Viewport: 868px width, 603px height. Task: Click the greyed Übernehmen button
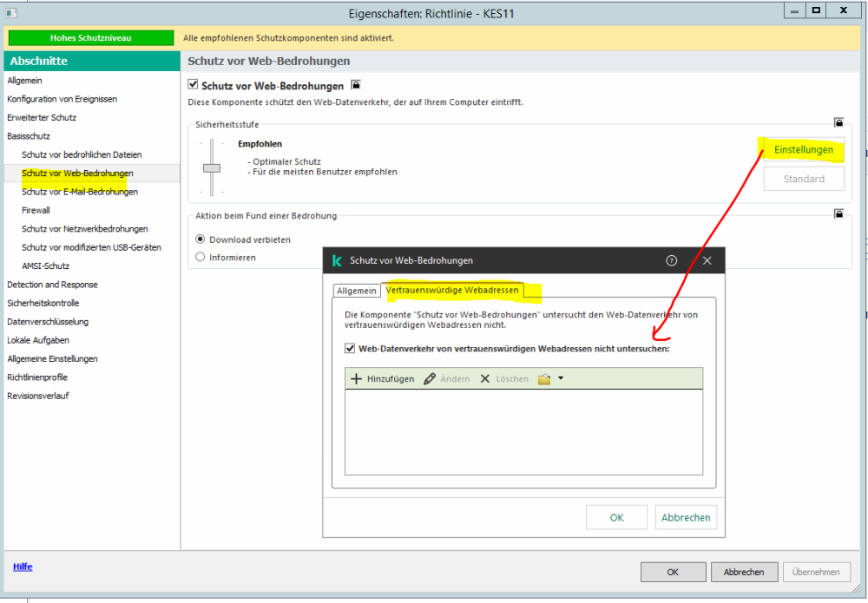click(816, 572)
